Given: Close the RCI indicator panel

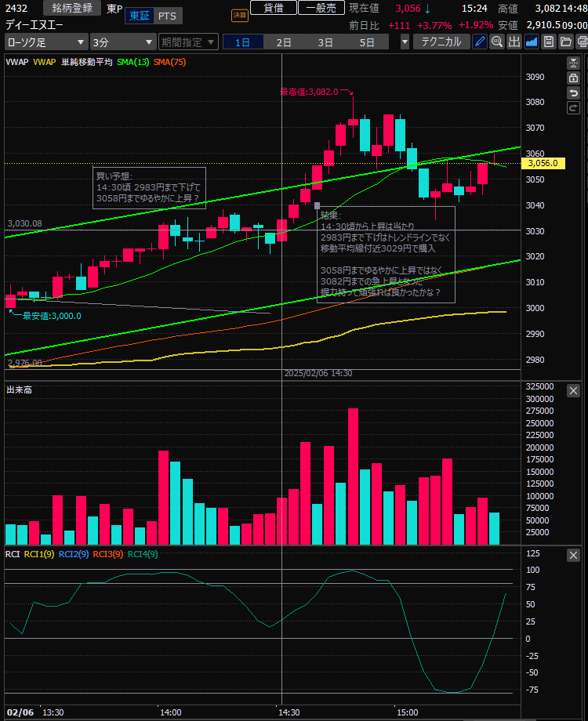Looking at the screenshot, I should (x=573, y=555).
